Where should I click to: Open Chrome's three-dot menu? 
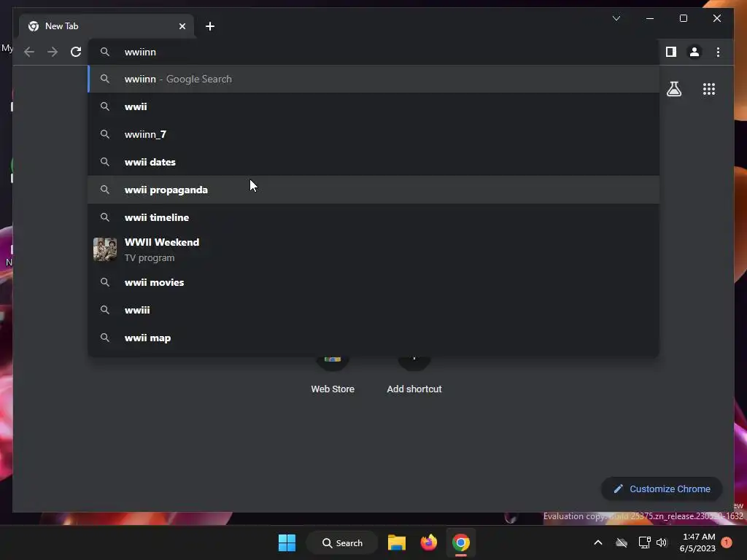718,52
